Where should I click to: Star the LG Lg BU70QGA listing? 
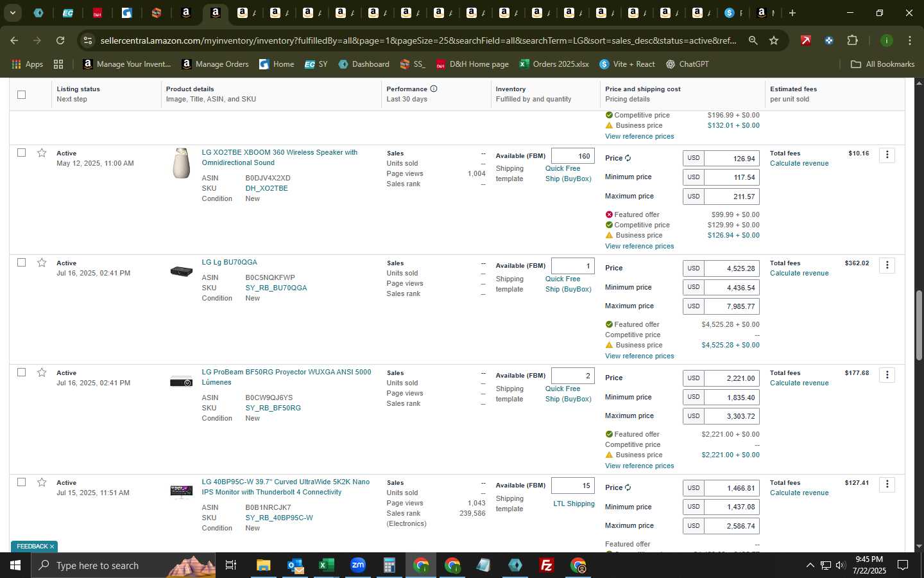click(x=42, y=263)
